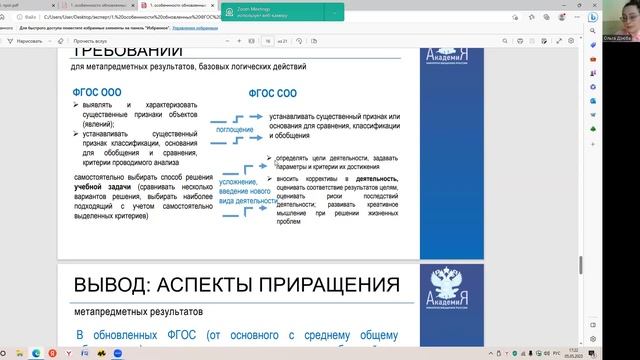The image size is (640, 360).
Task: Click the PDF vertical scrollbar thumb
Action: (580, 265)
